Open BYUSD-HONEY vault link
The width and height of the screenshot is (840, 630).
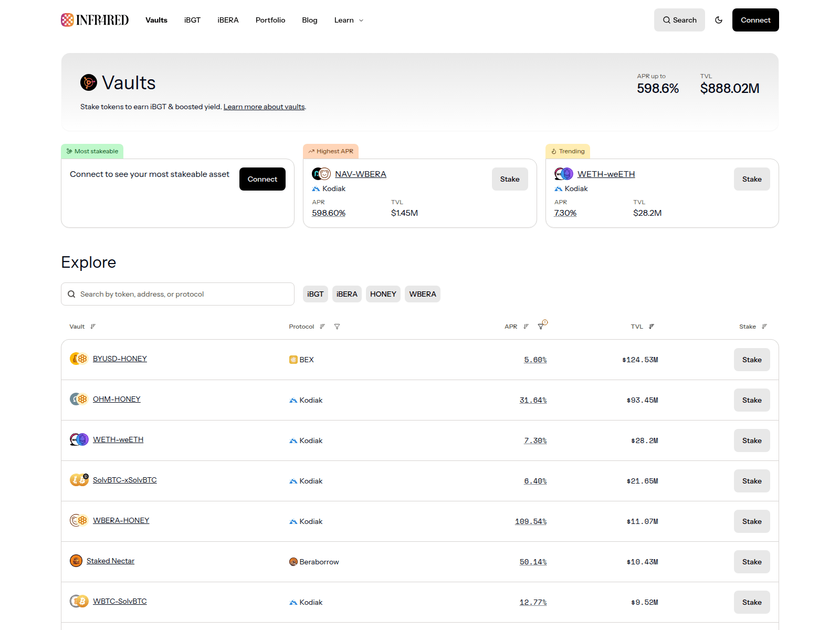(x=120, y=359)
